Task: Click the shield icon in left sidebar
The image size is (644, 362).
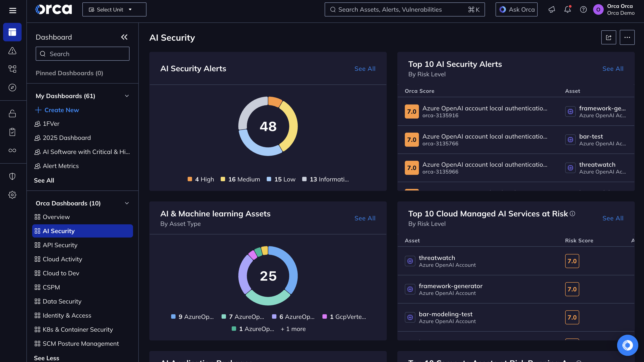Action: tap(12, 176)
